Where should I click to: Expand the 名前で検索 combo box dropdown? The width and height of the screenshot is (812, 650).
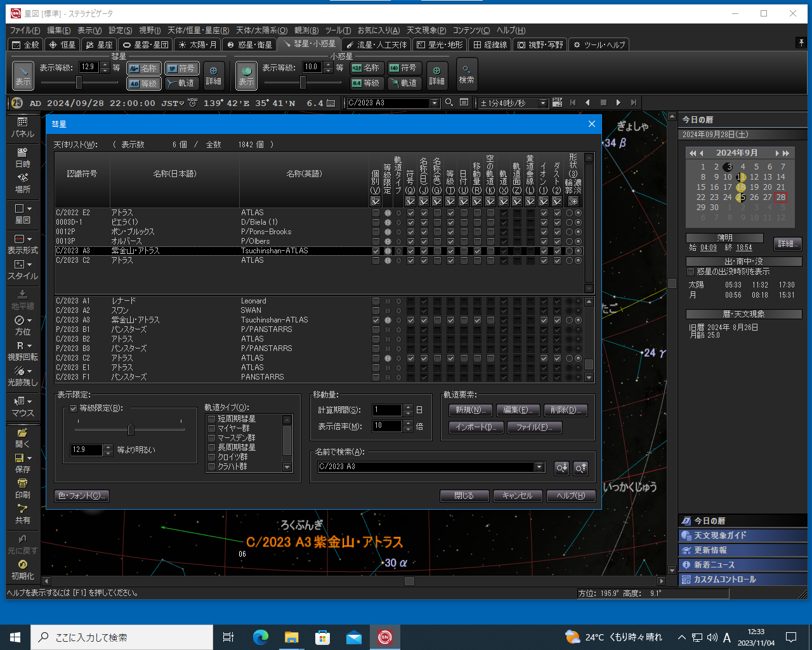pyautogui.click(x=539, y=467)
